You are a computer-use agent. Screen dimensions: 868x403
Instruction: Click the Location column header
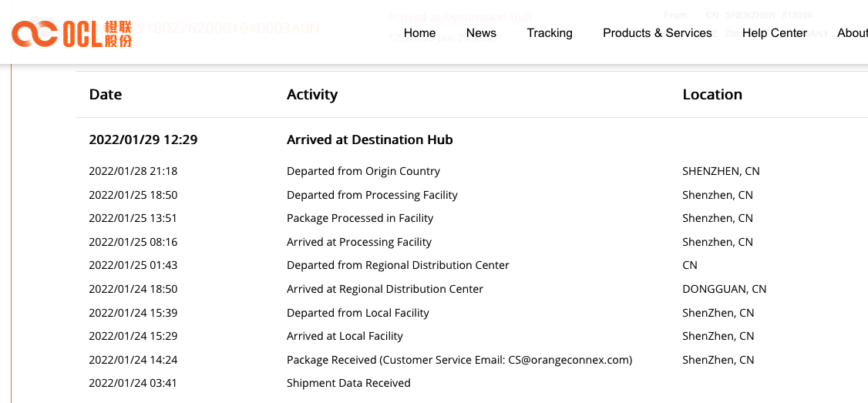[712, 95]
